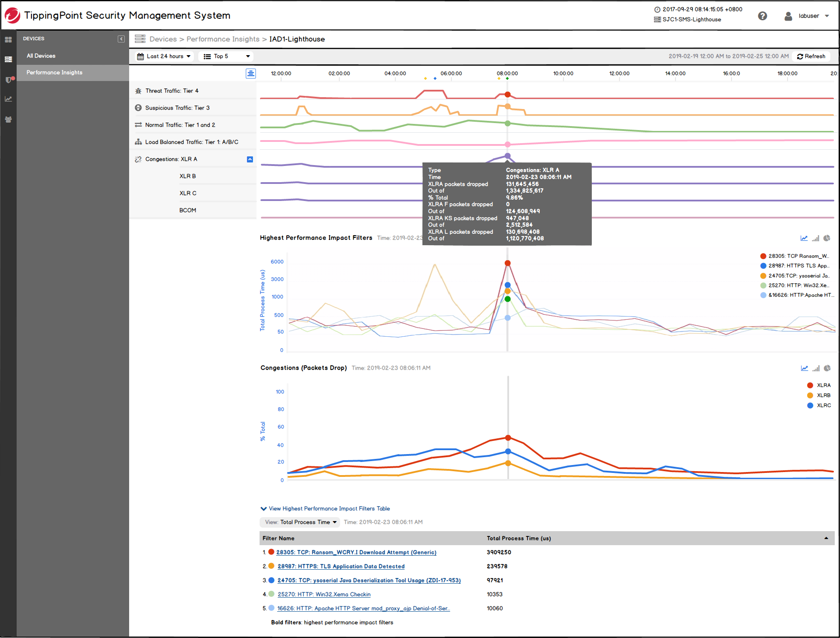This screenshot has width=840, height=638.
Task: Toggle the XLRC blue legend swatch
Action: [810, 405]
